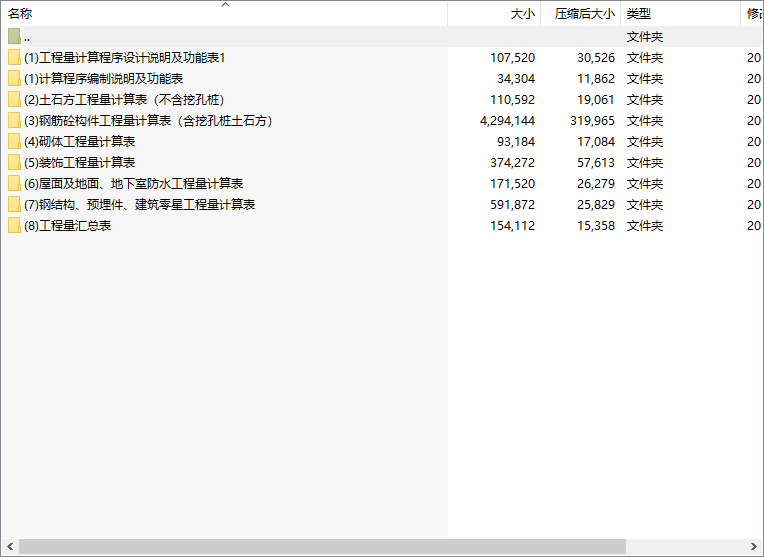Image resolution: width=764 pixels, height=557 pixels.
Task: Click the '..' parent folder row text
Action: [27, 38]
